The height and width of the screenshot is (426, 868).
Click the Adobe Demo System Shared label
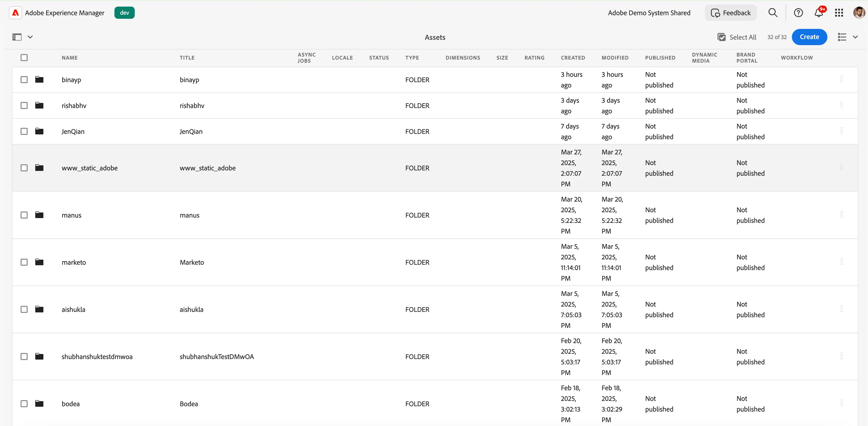click(649, 13)
